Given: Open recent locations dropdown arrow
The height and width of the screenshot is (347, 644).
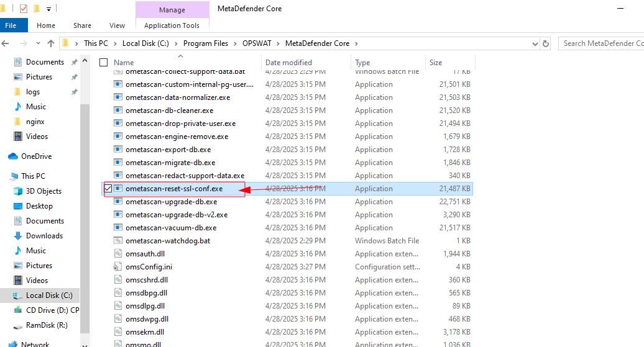Looking at the screenshot, I should (38, 43).
